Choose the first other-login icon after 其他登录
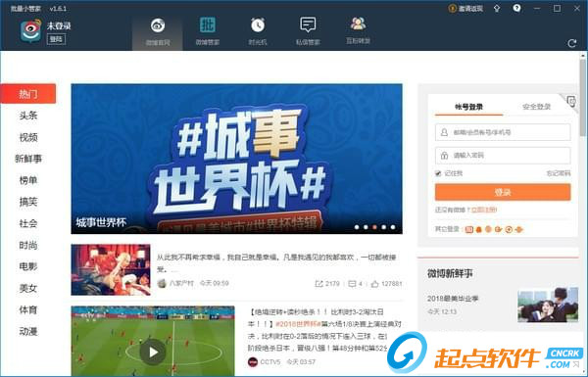Image resolution: width=588 pixels, height=377 pixels. [469, 229]
